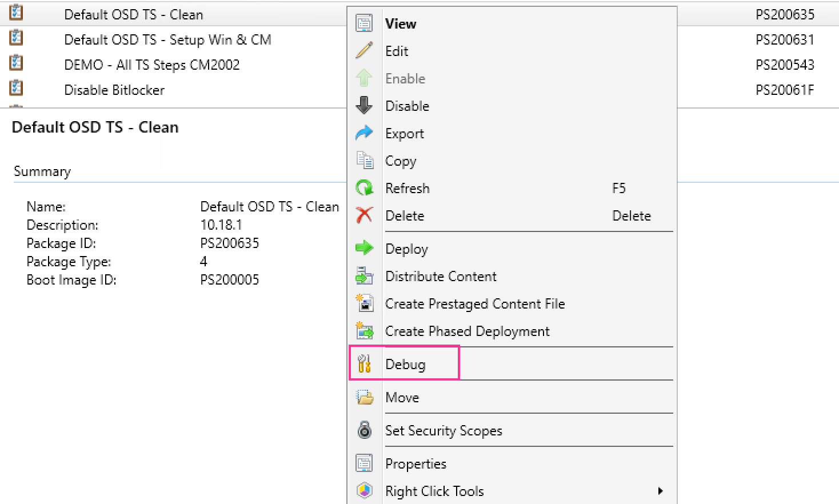Select the Debug tool icon

(x=365, y=363)
